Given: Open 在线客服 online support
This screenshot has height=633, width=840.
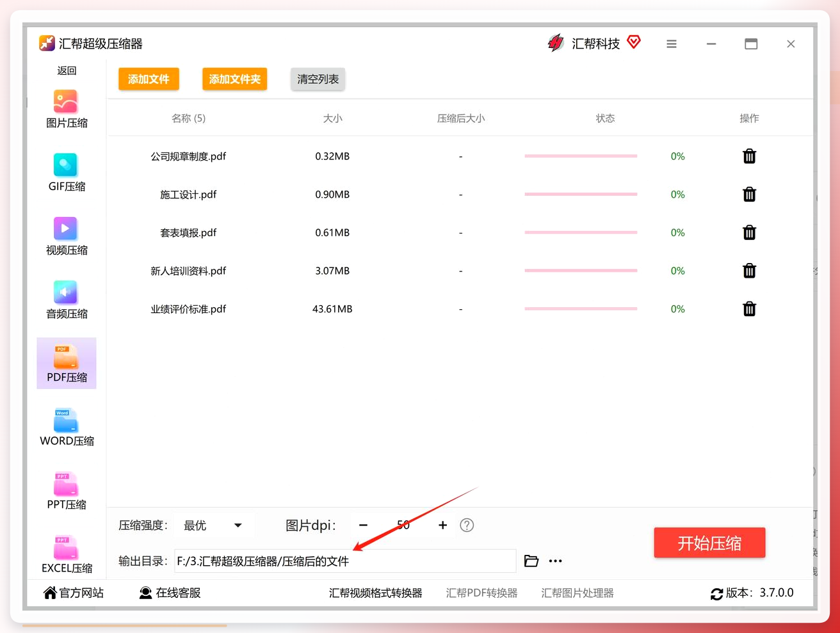Looking at the screenshot, I should (x=170, y=593).
